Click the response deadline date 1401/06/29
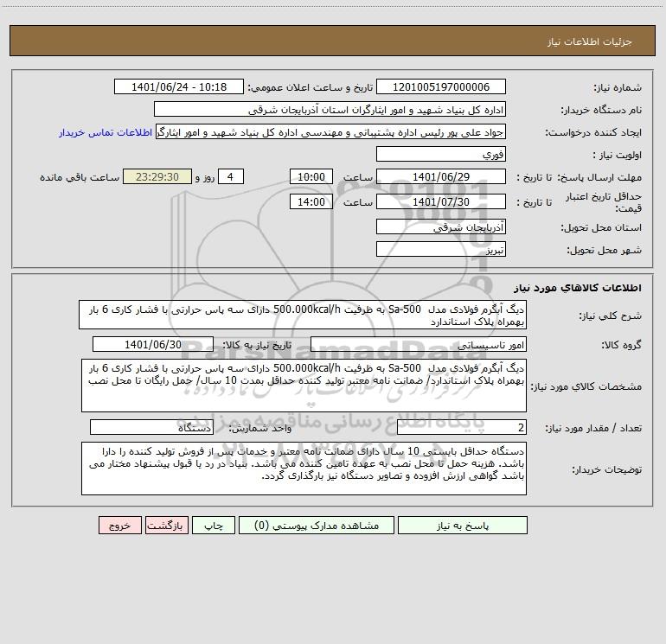 pyautogui.click(x=441, y=176)
